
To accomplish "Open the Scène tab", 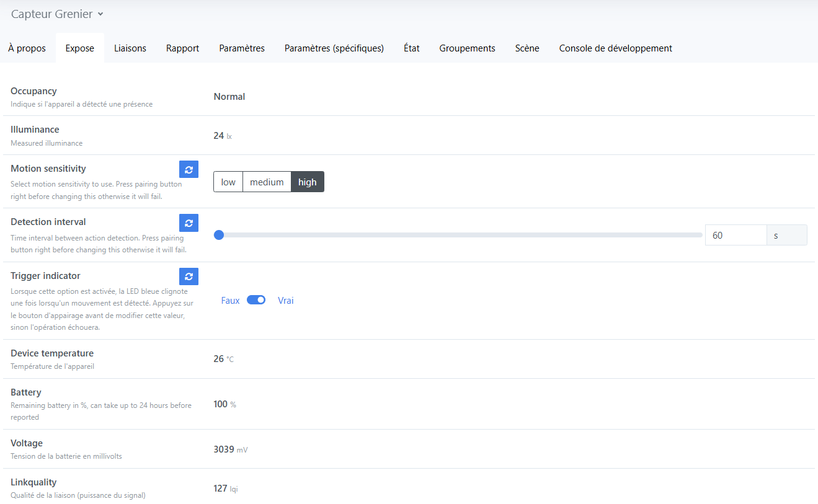I will (527, 48).
